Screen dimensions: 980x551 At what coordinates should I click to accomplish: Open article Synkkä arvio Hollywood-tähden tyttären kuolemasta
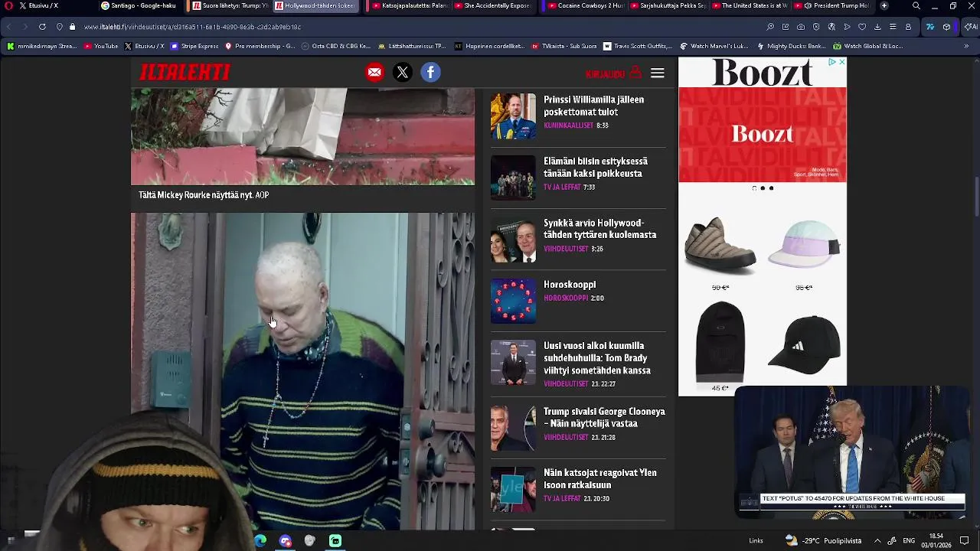coord(599,229)
